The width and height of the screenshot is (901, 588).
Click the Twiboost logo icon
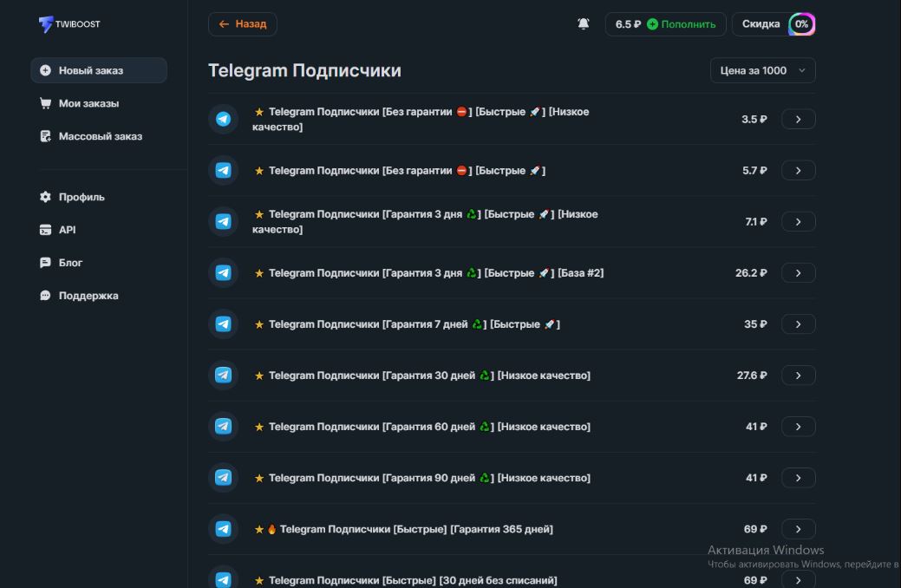coord(45,24)
